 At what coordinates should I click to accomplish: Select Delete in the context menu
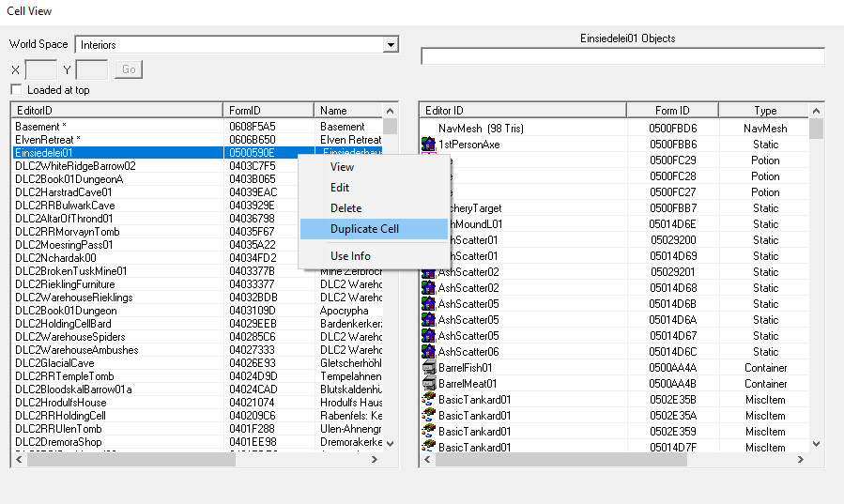pyautogui.click(x=345, y=208)
